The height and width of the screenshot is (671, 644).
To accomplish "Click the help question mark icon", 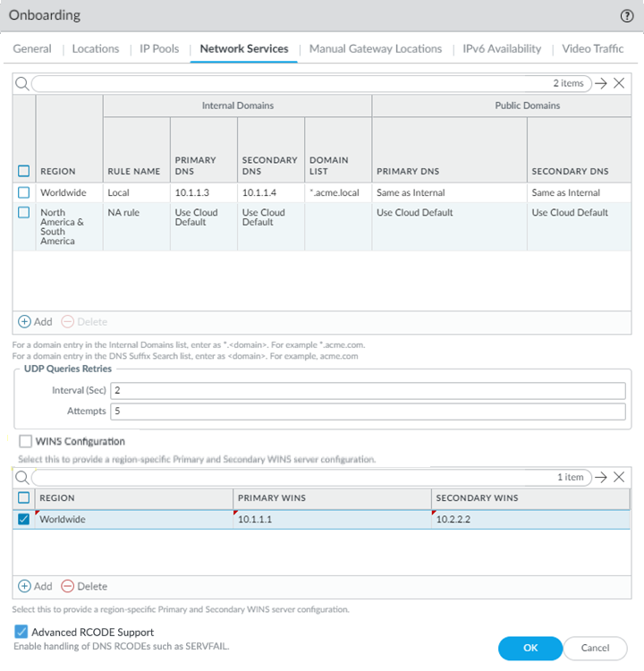I will (x=627, y=16).
